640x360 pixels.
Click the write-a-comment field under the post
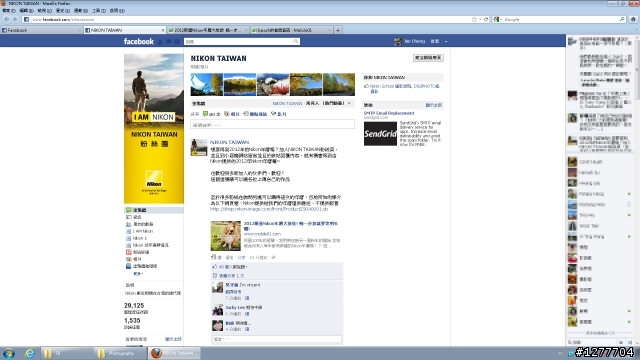[x=277, y=339]
